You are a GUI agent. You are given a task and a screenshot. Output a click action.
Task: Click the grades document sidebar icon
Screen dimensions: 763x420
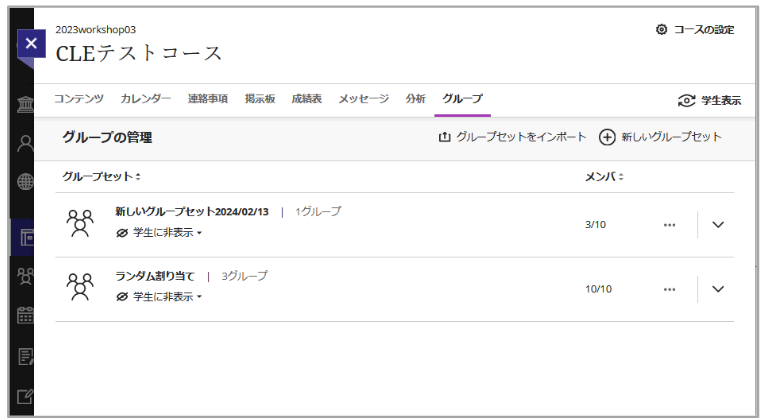pos(25,357)
